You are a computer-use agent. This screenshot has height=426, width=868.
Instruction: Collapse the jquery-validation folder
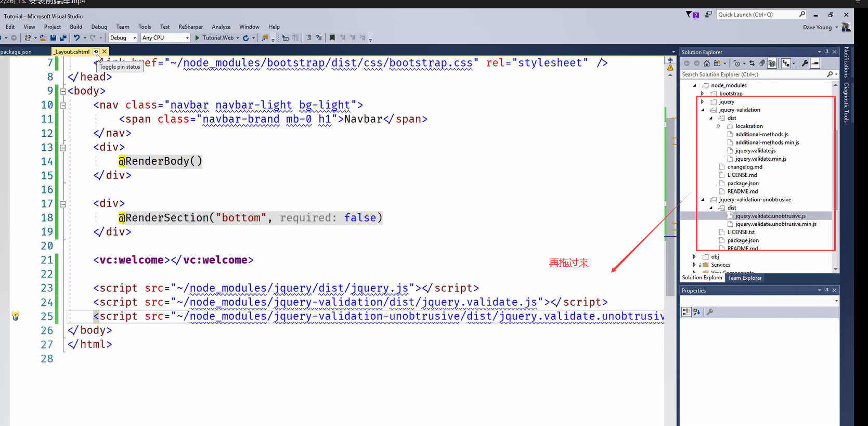coord(703,110)
